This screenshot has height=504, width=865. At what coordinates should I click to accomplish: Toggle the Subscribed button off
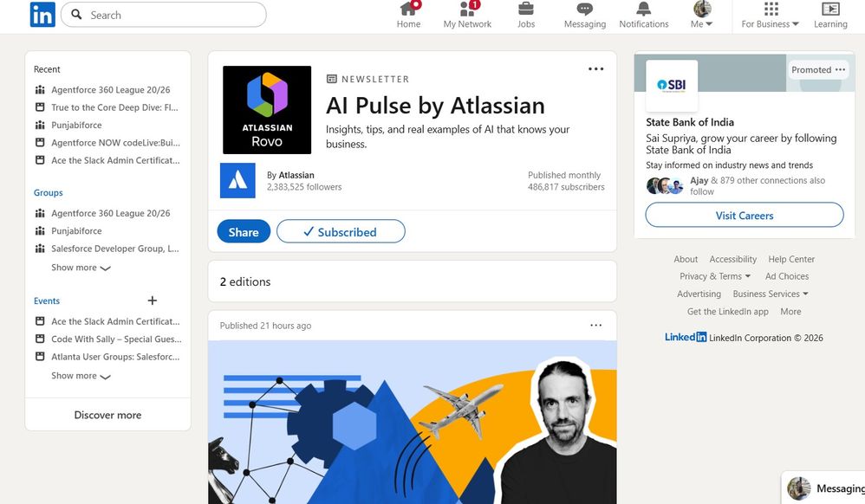[x=341, y=231]
